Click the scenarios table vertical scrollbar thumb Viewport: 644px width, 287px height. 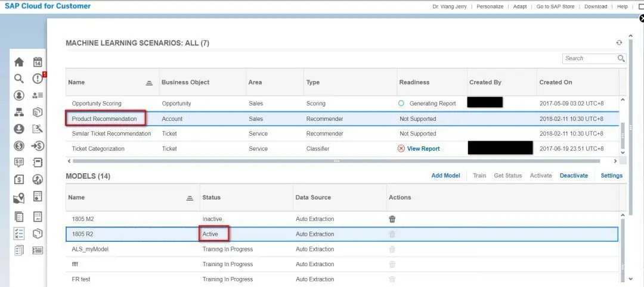[623, 136]
